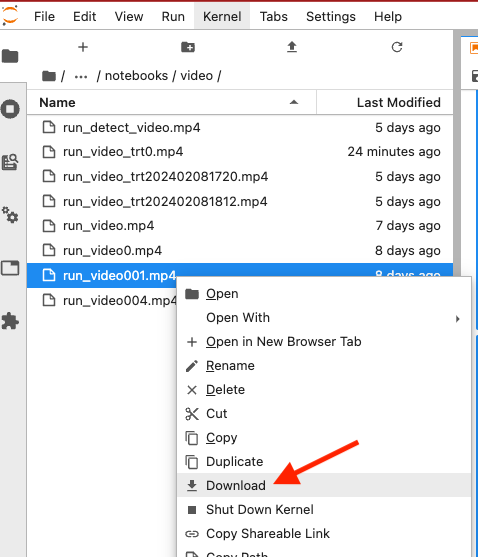Navigate to the notebooks breadcrumb folder
478x557 pixels.
[x=136, y=76]
